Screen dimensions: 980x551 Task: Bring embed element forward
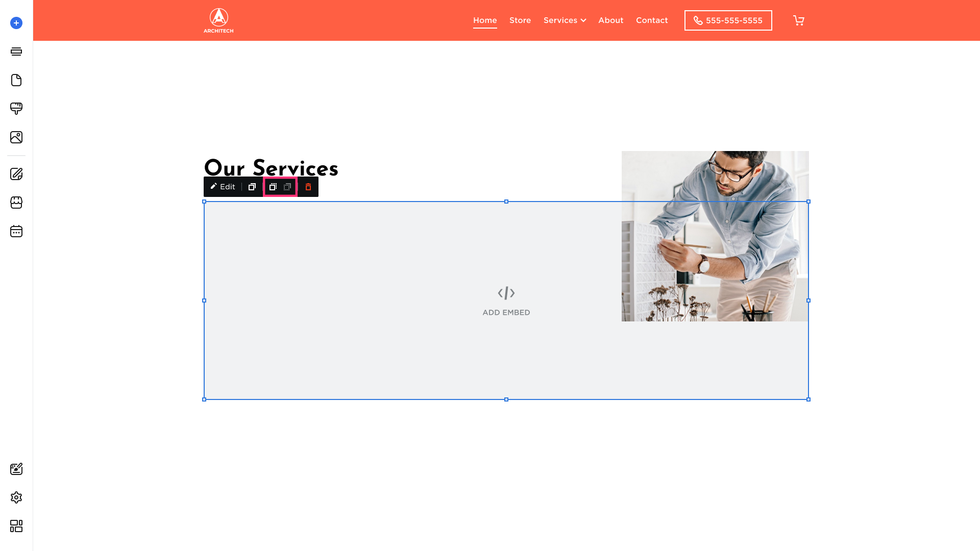pyautogui.click(x=273, y=187)
